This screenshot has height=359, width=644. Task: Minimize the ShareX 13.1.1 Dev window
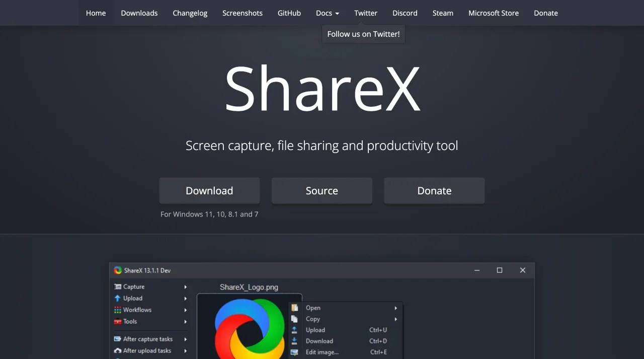477,270
